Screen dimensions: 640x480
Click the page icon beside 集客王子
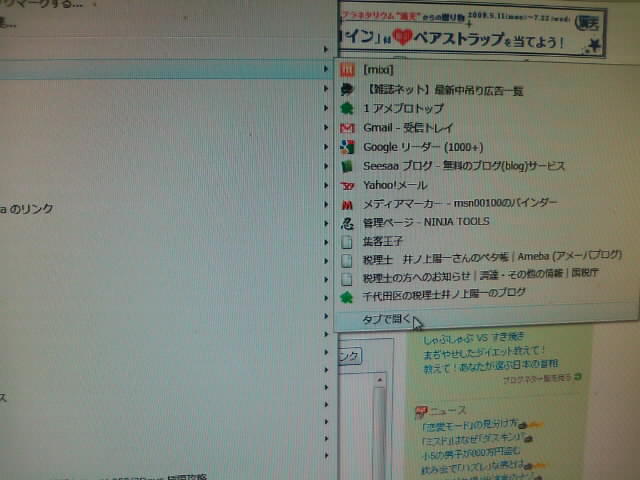point(347,242)
